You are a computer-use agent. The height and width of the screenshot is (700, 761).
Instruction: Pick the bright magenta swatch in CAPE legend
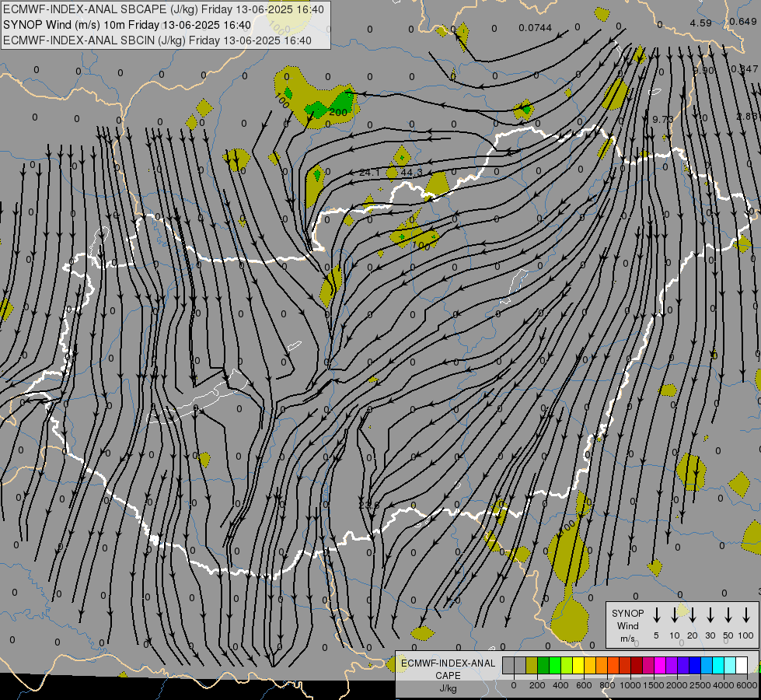tap(660, 665)
